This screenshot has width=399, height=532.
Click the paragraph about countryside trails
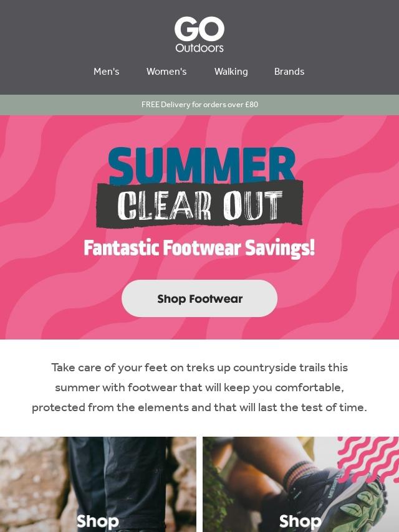pos(199,387)
